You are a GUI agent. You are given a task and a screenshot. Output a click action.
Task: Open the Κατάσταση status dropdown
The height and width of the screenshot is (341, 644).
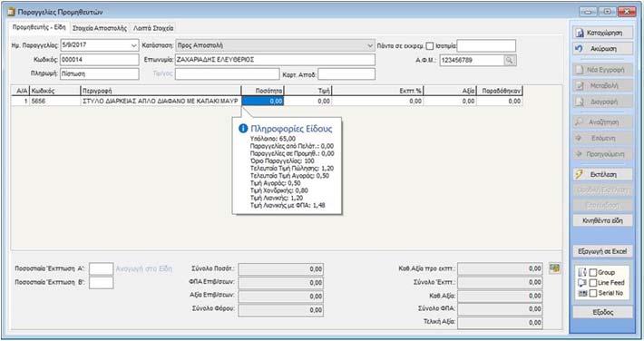pos(370,45)
